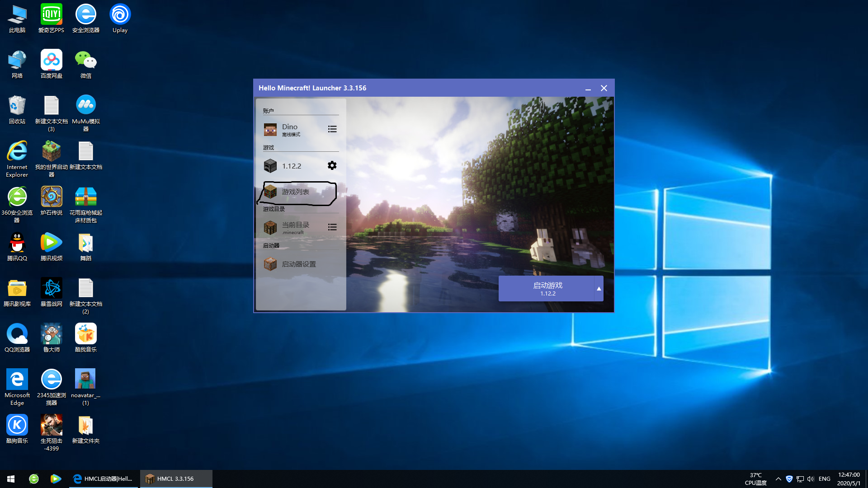This screenshot has width=868, height=488.
Task: Select the 2345加速浏览器 desktop icon
Action: pyautogui.click(x=51, y=387)
